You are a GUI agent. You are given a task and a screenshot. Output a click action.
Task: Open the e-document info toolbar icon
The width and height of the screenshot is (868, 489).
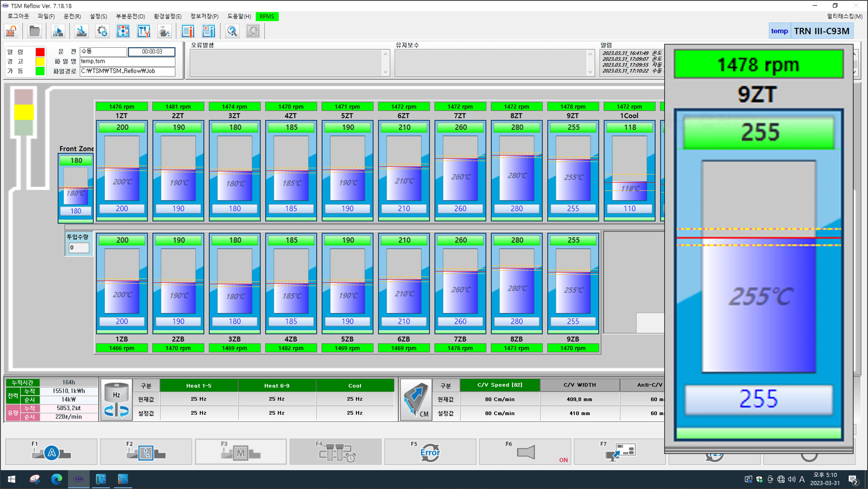point(209,31)
